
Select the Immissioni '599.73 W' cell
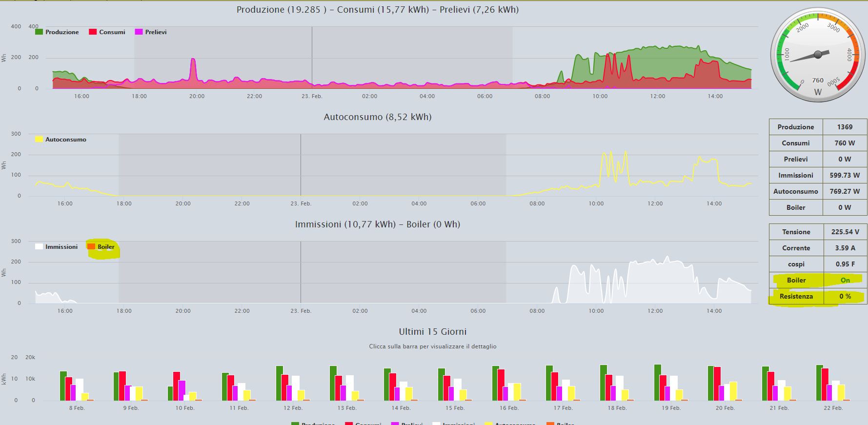(845, 175)
